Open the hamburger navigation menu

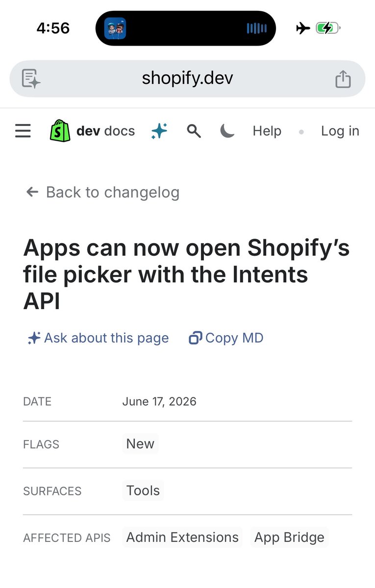(x=23, y=131)
